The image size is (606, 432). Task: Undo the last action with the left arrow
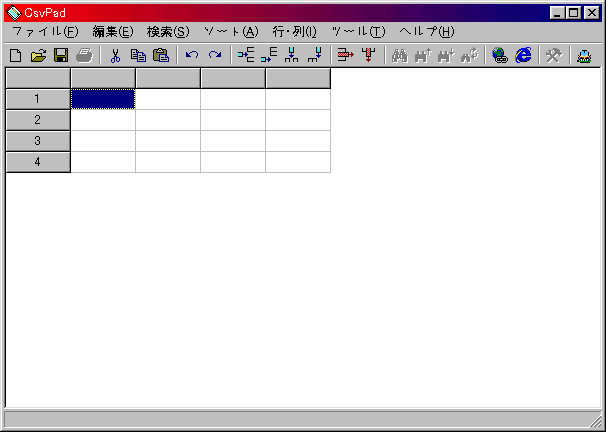coord(192,55)
